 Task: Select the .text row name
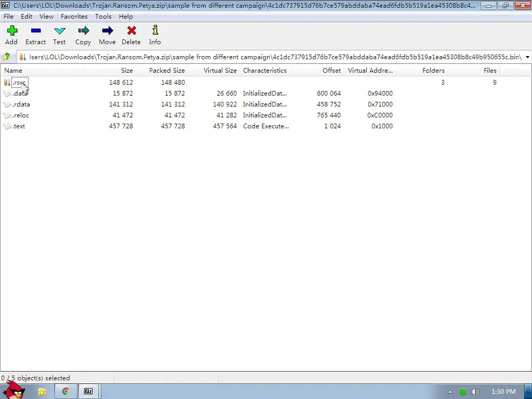19,126
